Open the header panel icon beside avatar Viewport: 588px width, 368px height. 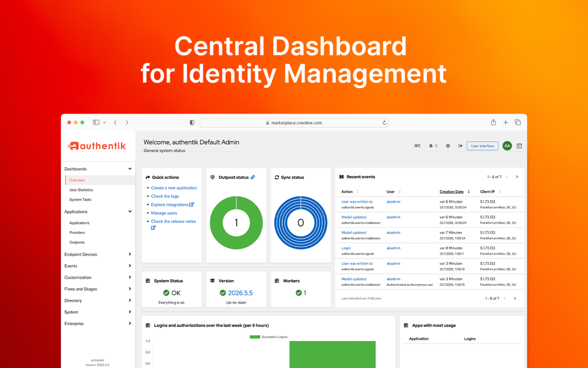(x=519, y=146)
